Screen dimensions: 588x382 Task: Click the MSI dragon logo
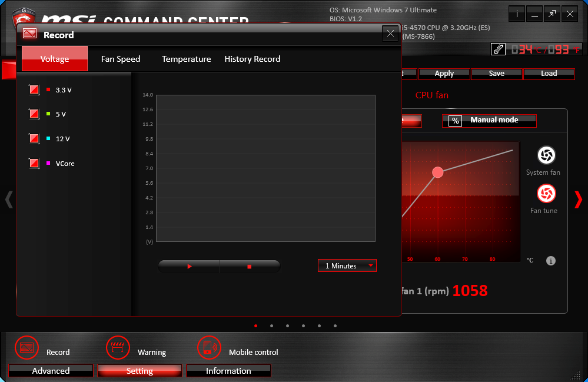pos(24,16)
